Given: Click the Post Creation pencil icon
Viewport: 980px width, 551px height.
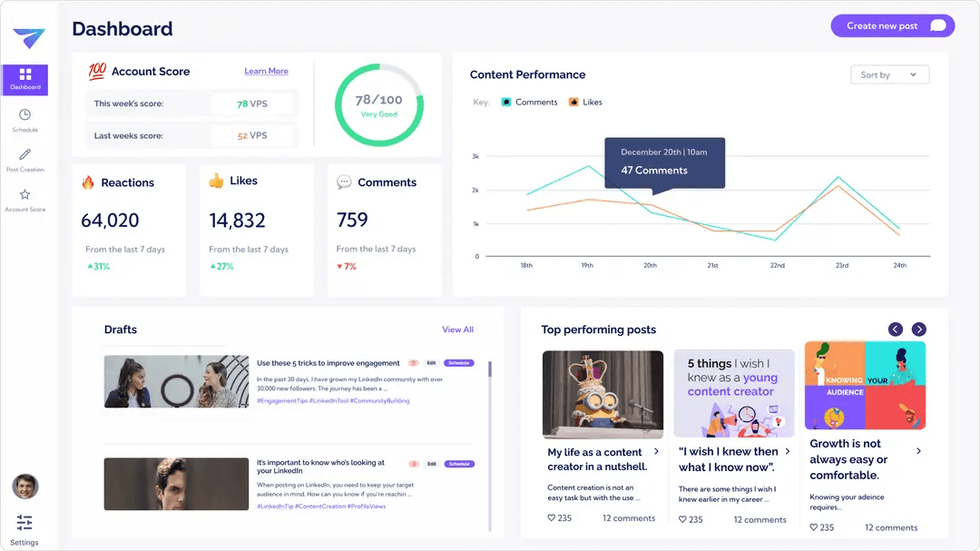Looking at the screenshot, I should coord(24,154).
